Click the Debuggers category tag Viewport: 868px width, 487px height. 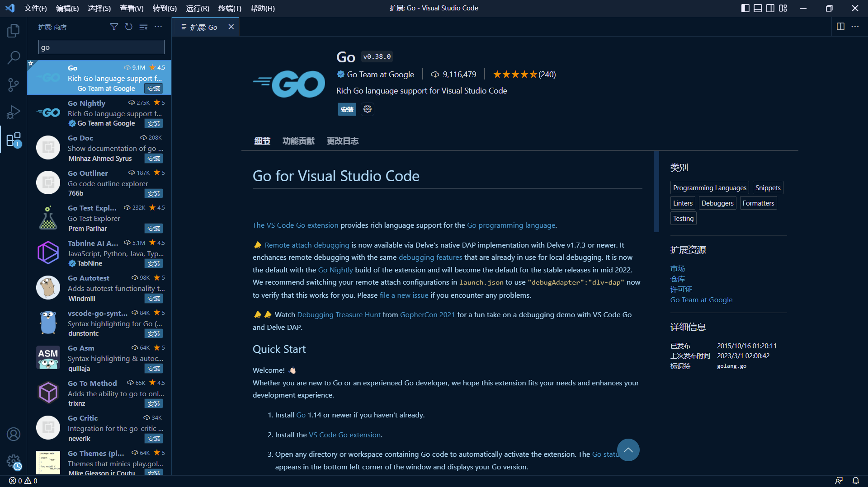717,203
